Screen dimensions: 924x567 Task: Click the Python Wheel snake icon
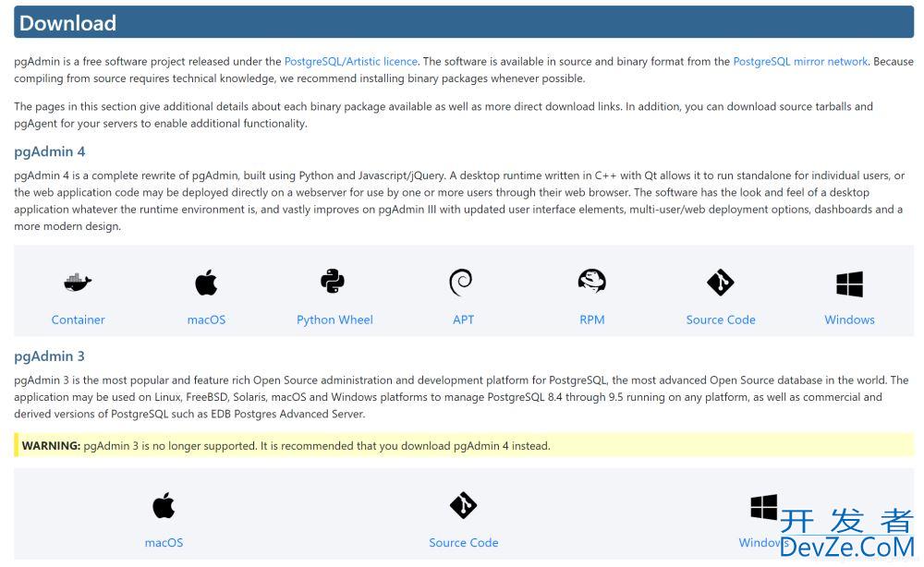pyautogui.click(x=333, y=282)
